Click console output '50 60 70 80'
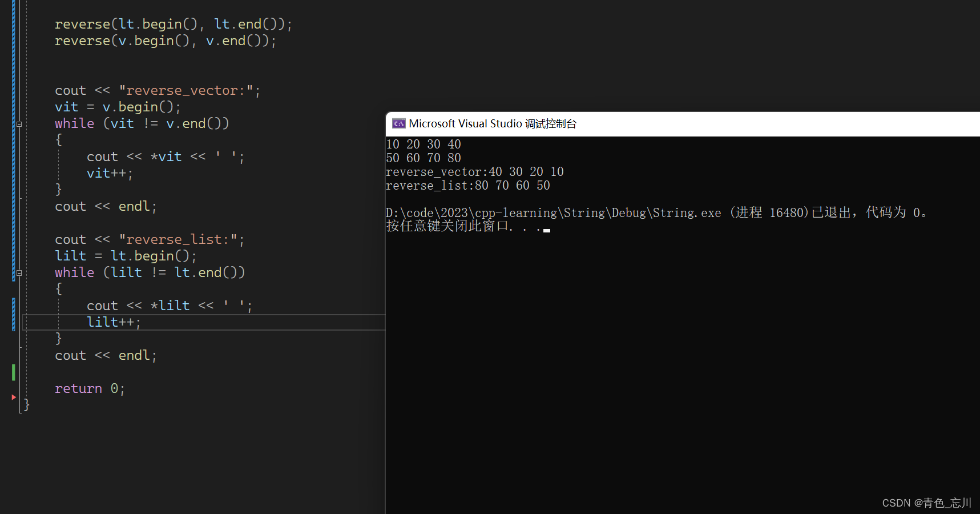The image size is (980, 514). (x=424, y=158)
